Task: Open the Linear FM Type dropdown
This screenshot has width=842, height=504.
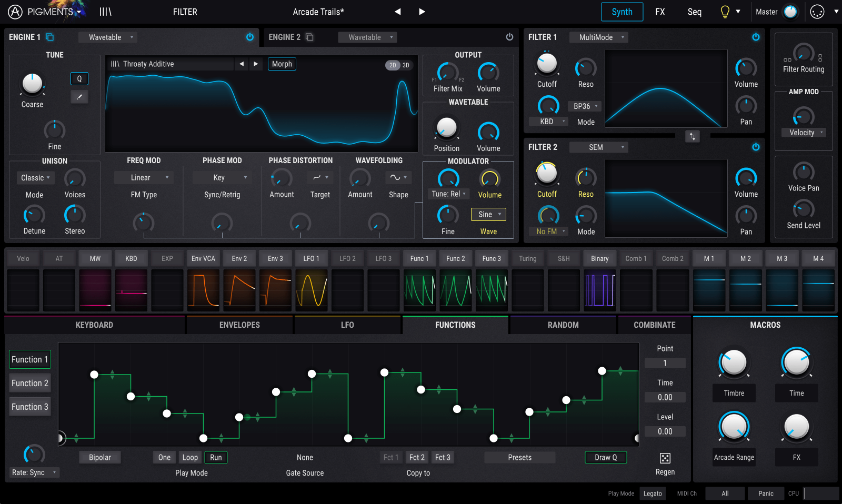Action: pos(144,178)
